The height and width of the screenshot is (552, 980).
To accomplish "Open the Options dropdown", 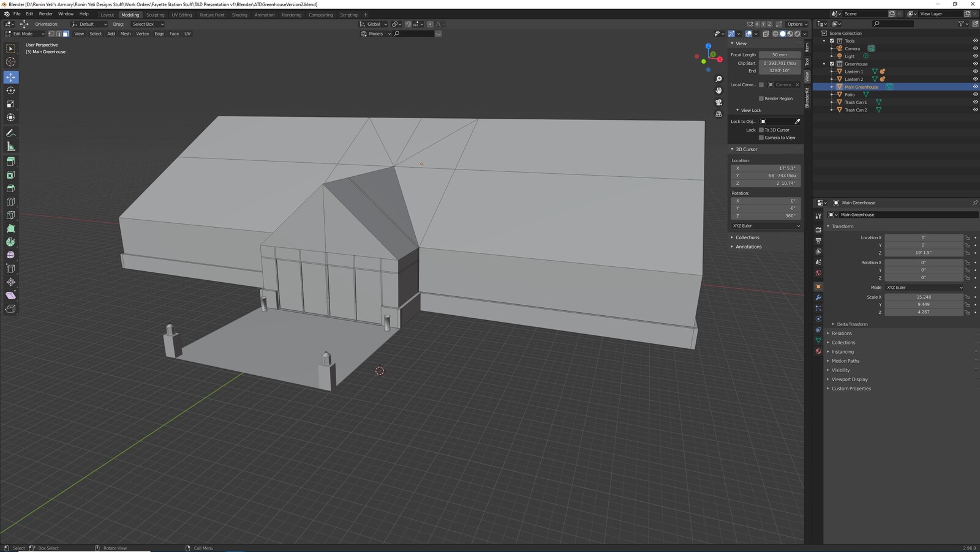I will (x=796, y=24).
